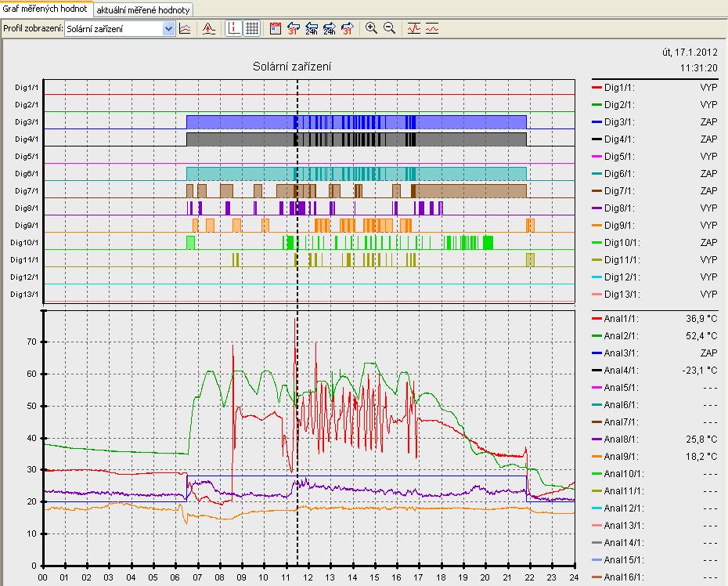Click the dashed time cursor in the analog graph
The image size is (728, 586).
297,438
